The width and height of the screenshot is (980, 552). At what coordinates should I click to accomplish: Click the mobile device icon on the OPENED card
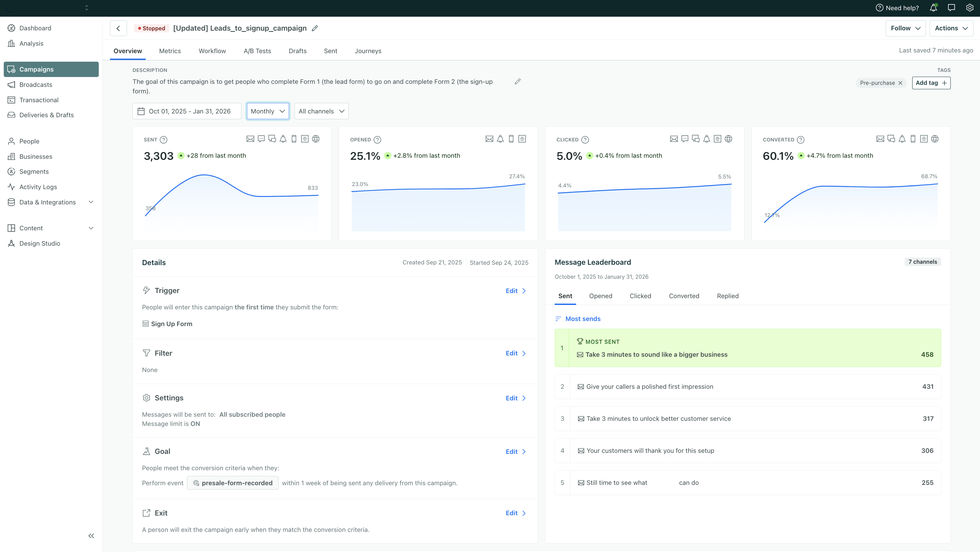[x=511, y=139]
